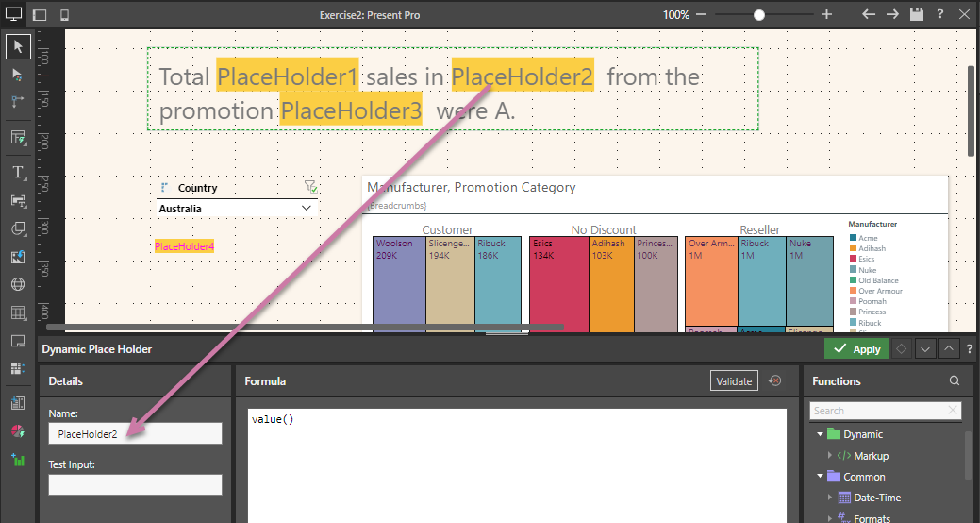This screenshot has height=523, width=980.
Task: Collapse the Dynamic functions folder
Action: [x=820, y=434]
